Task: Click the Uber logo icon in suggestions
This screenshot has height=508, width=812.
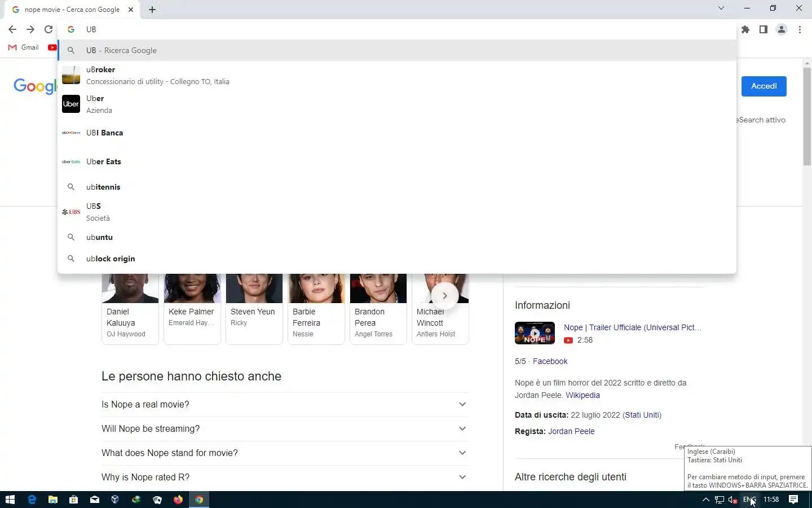Action: [x=71, y=104]
